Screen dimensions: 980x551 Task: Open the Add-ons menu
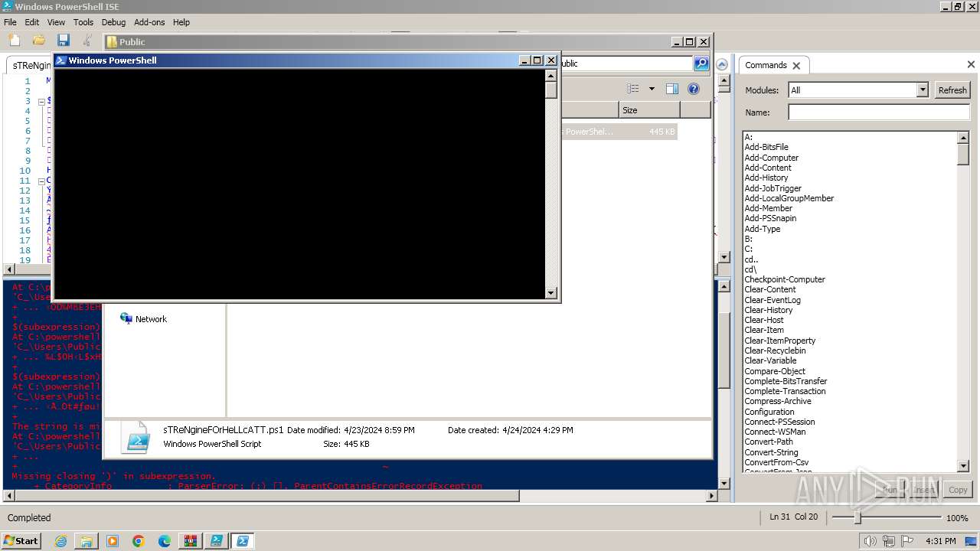(x=149, y=22)
